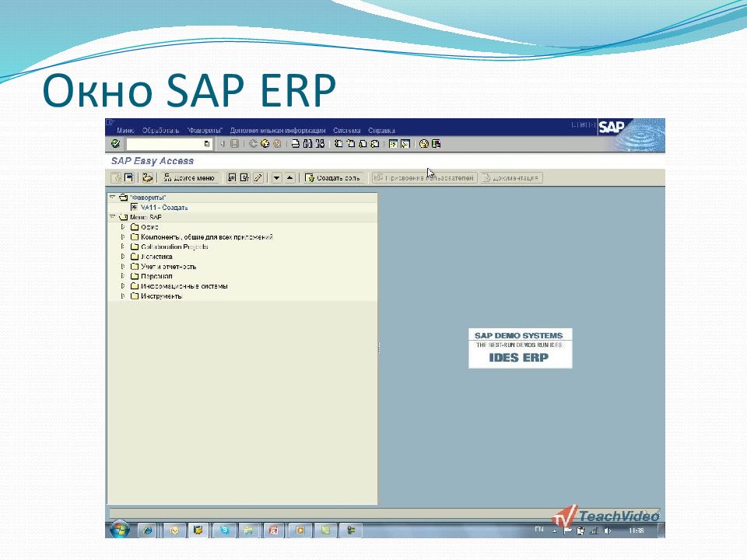Select the Учет и отчетность tree label
747x560 pixels.
[168, 266]
